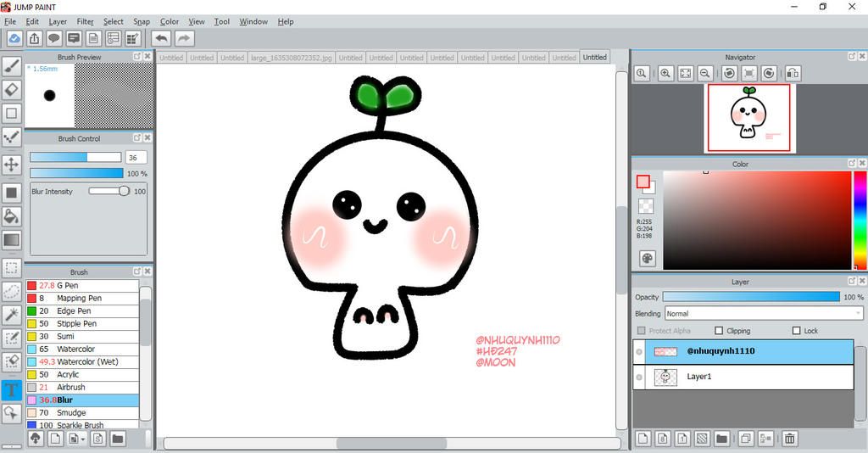Select the Move tool

tap(12, 165)
